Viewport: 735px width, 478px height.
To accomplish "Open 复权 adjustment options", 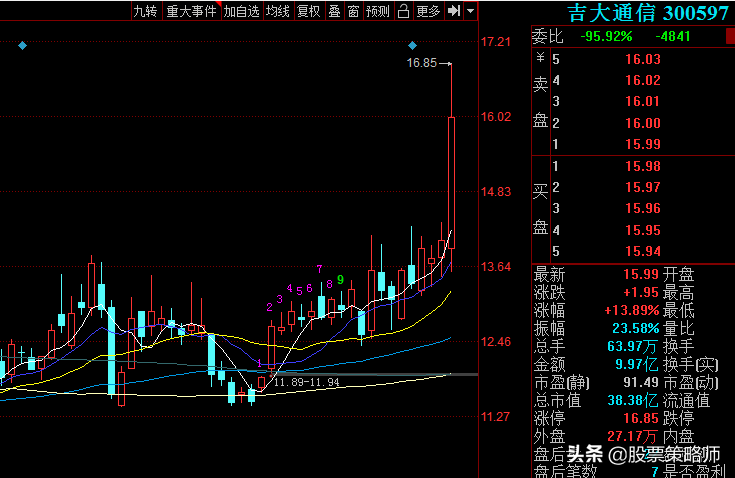I will click(x=308, y=11).
